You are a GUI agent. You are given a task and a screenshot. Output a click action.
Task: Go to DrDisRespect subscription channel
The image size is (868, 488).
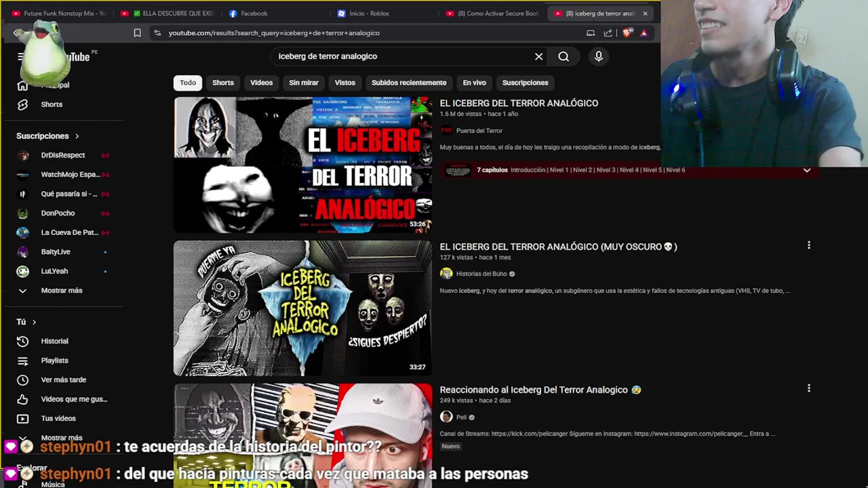[62, 155]
